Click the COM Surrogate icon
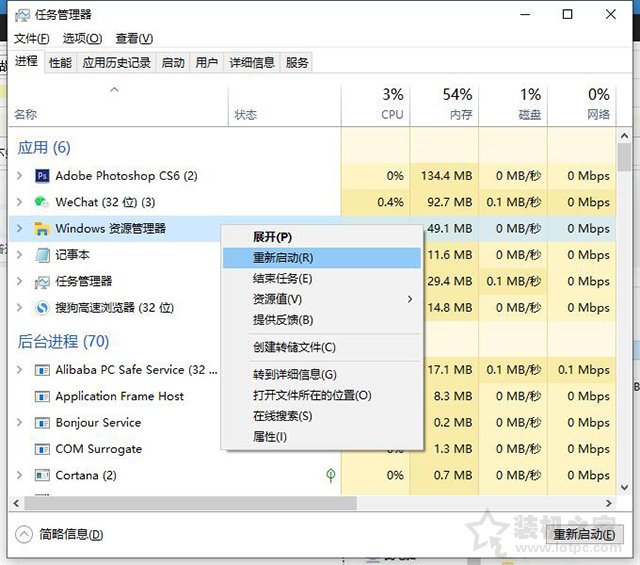 [x=42, y=449]
